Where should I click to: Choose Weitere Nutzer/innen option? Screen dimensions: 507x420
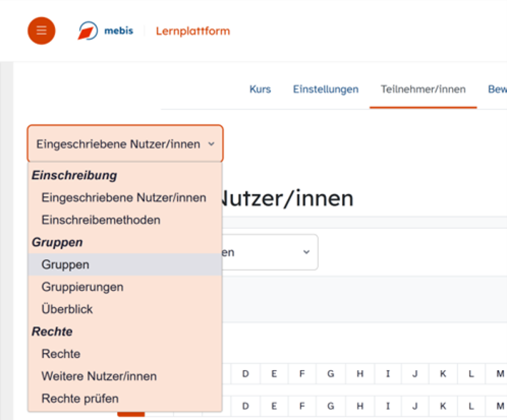click(x=99, y=376)
